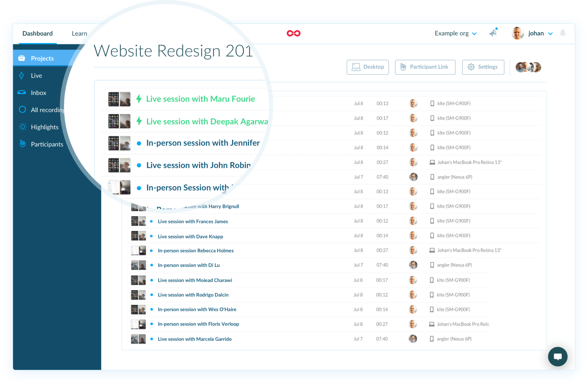Open the johan account dropdown chevron
This screenshot has height=385, width=588.
tap(551, 34)
